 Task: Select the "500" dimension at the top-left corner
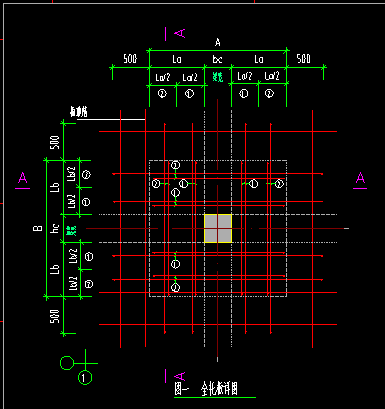coord(130,59)
